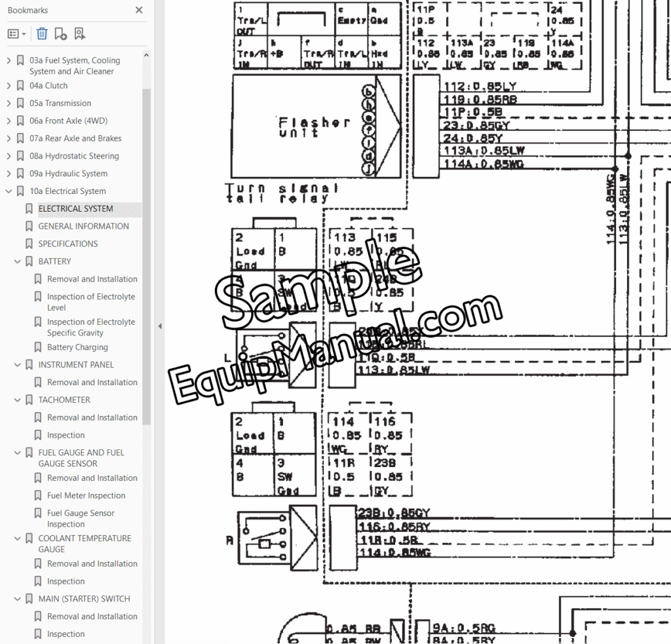Open the BATTERY bookmark

coord(55,261)
